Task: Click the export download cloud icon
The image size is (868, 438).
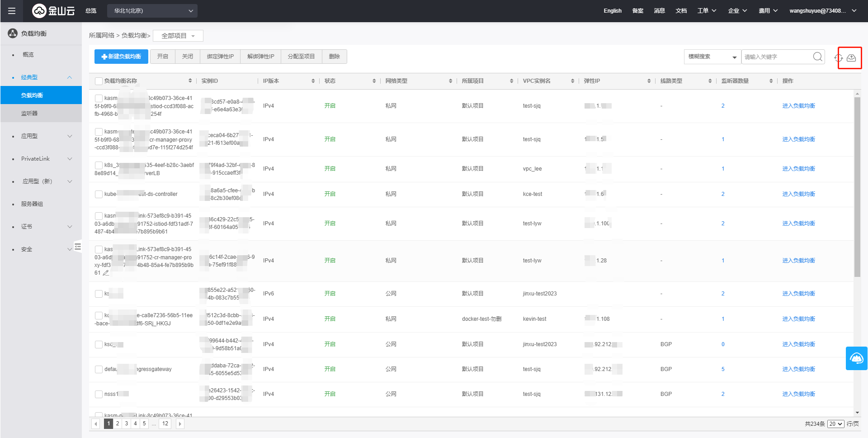Action: pos(851,58)
